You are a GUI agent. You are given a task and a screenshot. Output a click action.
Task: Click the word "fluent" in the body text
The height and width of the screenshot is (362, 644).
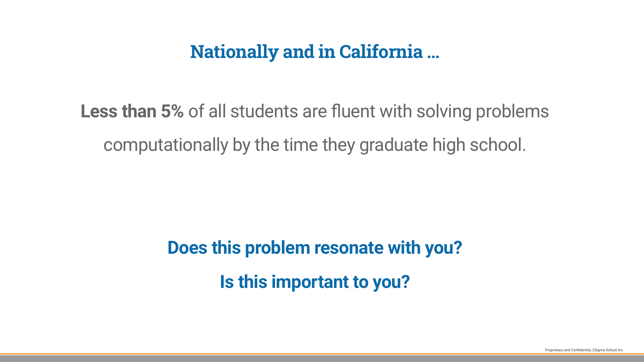[353, 111]
